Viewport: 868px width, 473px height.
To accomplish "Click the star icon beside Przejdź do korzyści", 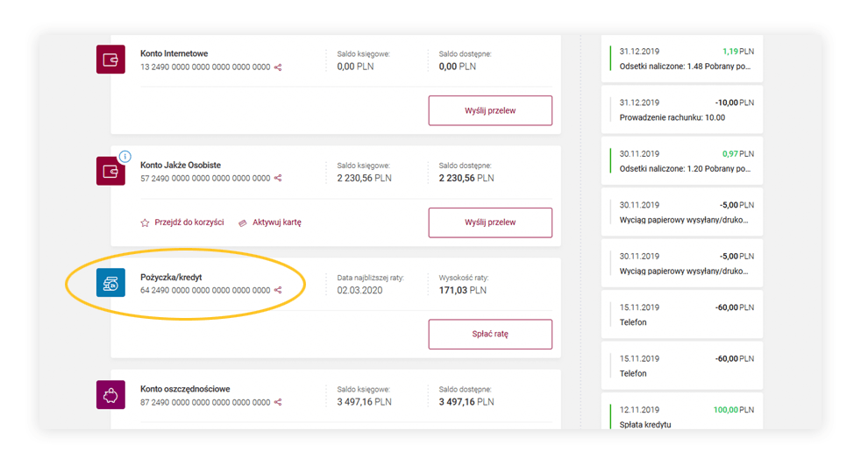I will click(x=146, y=222).
